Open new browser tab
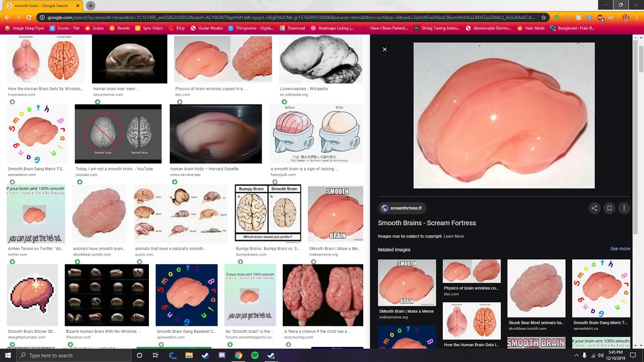Viewport: 644px width, 362px height. coord(90,6)
